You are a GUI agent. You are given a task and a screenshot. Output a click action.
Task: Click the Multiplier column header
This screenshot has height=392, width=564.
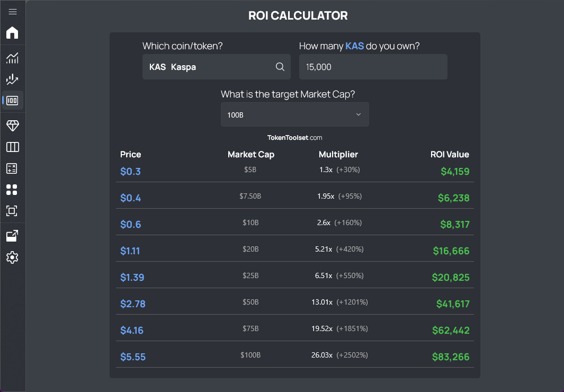click(338, 155)
